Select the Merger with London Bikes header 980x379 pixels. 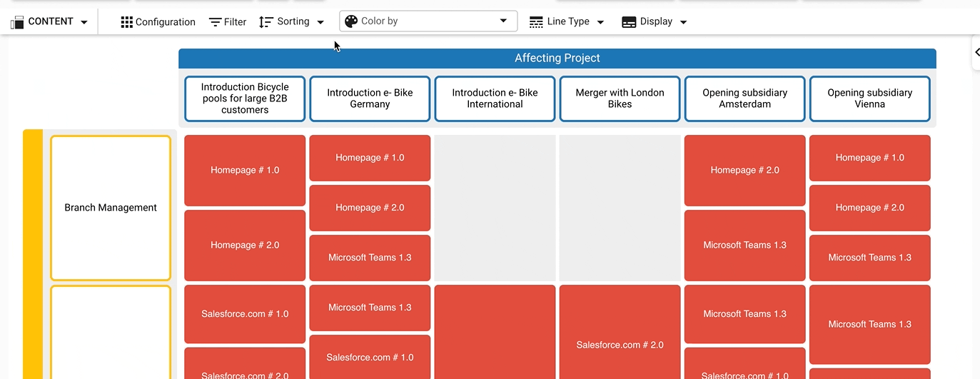[x=620, y=98]
